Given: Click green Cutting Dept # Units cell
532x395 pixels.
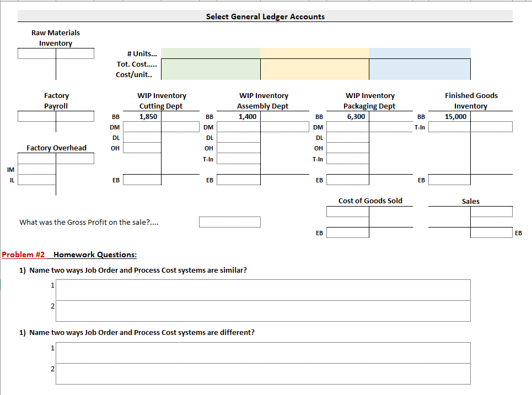Looking at the screenshot, I should 211,53.
